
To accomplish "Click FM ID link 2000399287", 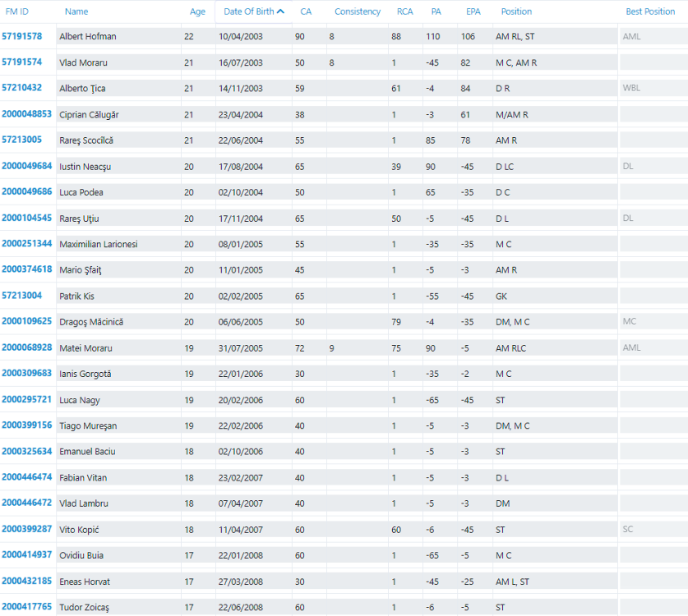I will [x=26, y=529].
